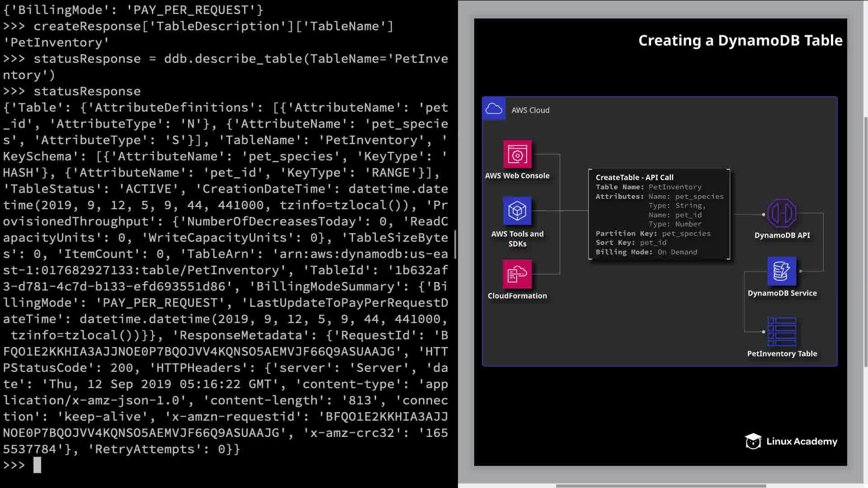The height and width of the screenshot is (488, 868).
Task: Click the 'Creating a DynamoDB Table' slide title
Action: [x=740, y=41]
